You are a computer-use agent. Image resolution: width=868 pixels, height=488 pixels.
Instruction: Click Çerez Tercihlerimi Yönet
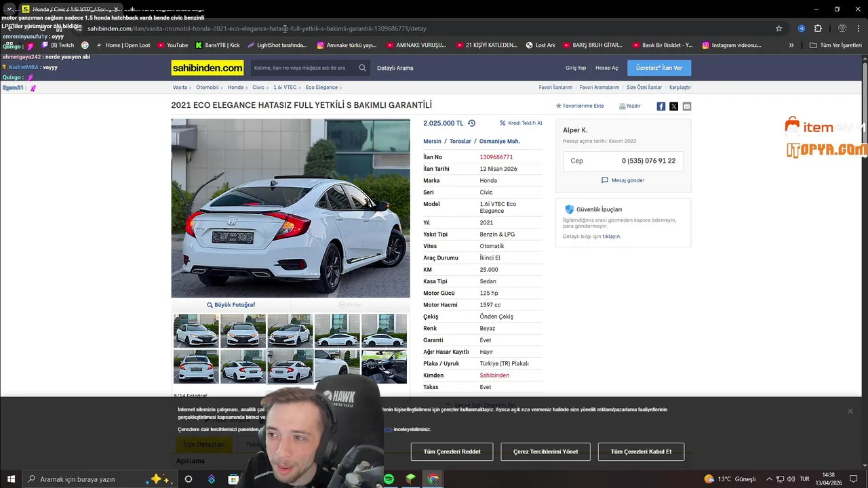click(x=546, y=452)
